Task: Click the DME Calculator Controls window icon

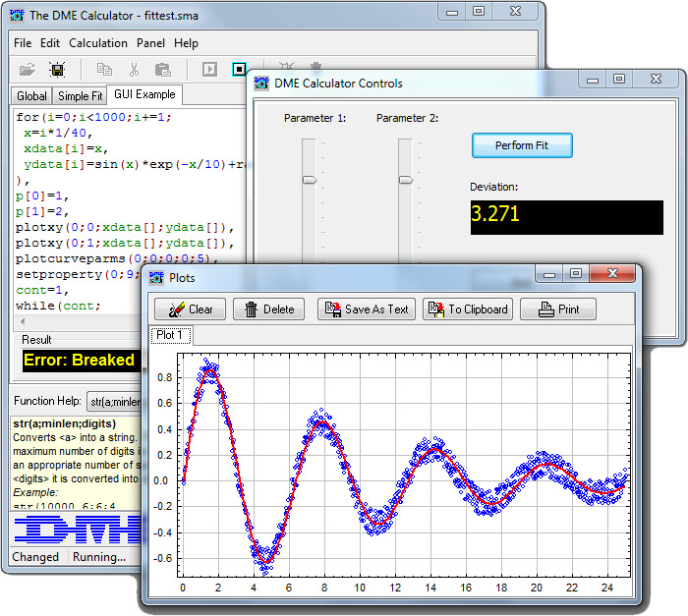Action: click(261, 83)
